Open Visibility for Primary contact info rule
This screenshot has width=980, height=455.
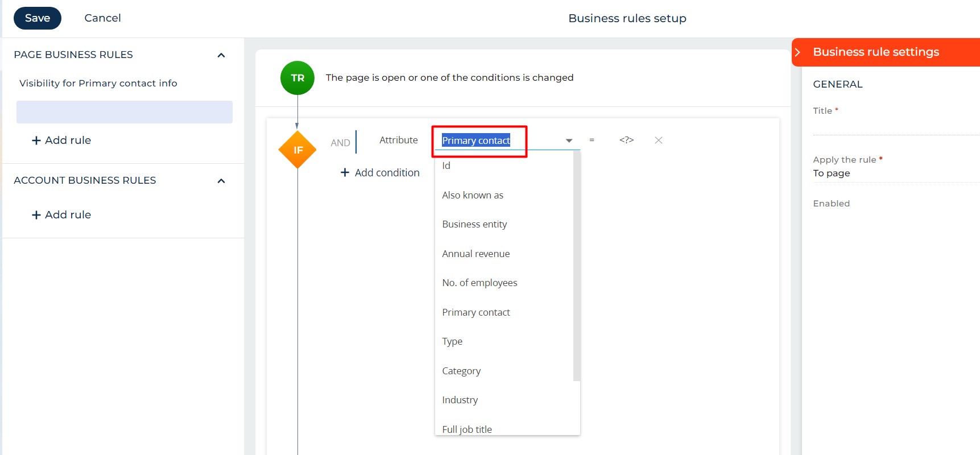point(98,83)
